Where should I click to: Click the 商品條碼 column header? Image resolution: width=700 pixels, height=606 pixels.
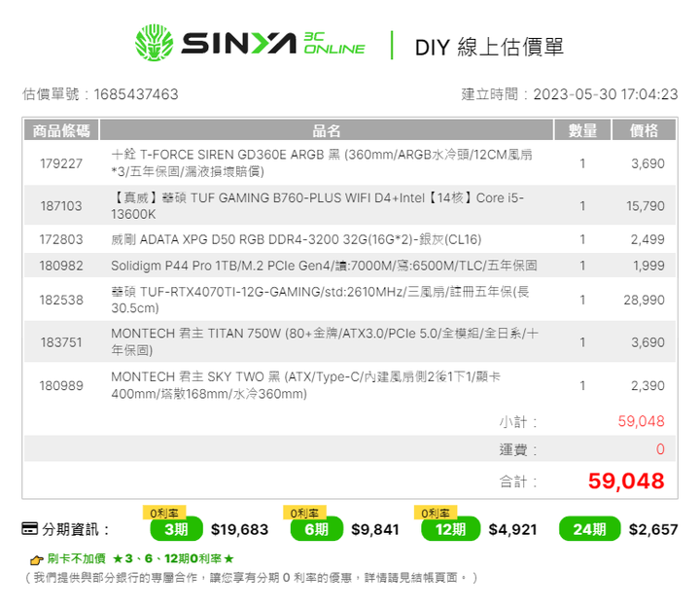tap(61, 130)
